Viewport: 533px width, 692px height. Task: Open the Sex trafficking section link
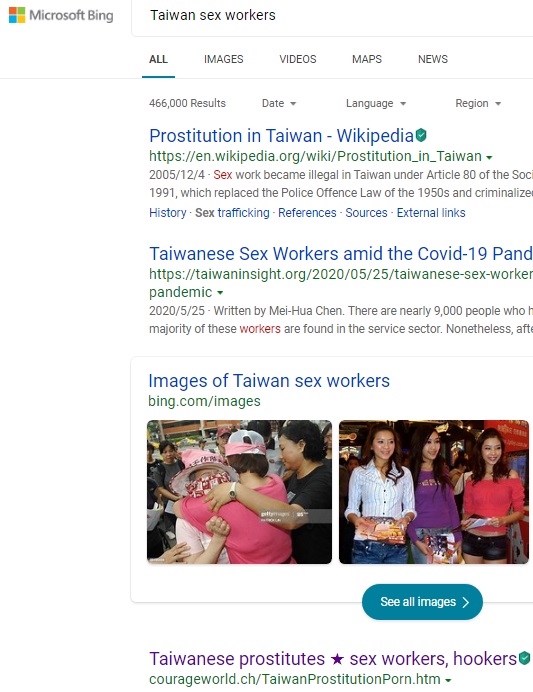pyautogui.click(x=232, y=213)
